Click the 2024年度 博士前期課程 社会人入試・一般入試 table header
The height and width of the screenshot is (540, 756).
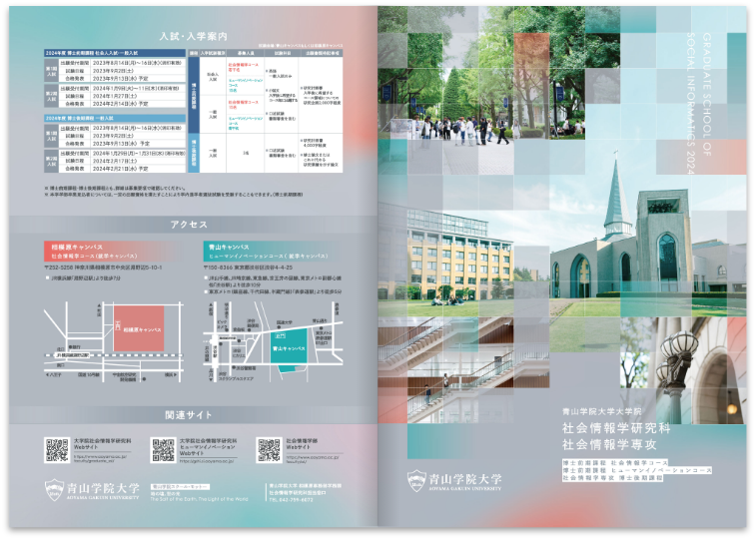click(114, 53)
